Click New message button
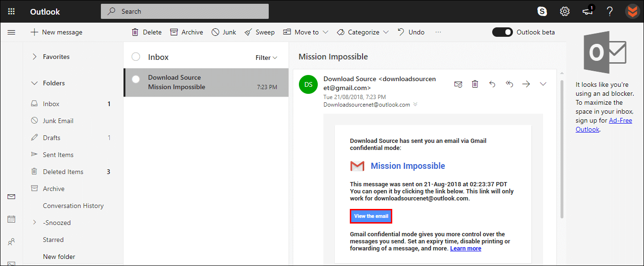This screenshot has width=644, height=266. click(56, 32)
